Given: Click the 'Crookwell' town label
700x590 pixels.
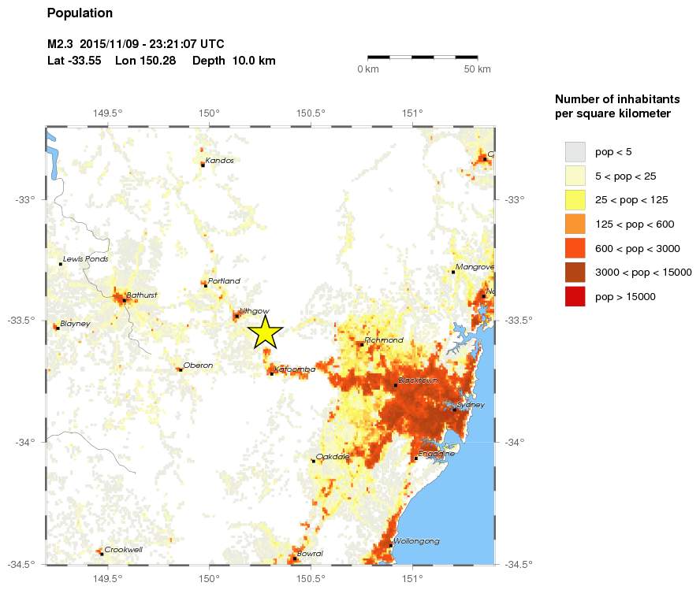Looking at the screenshot, I should [x=123, y=549].
